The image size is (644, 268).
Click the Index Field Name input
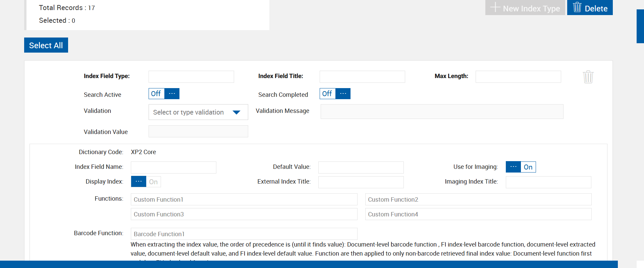point(173,167)
